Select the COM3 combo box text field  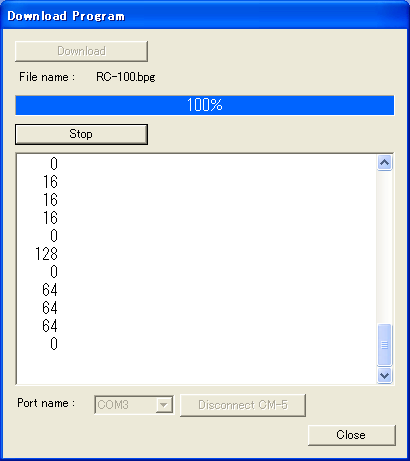[x=125, y=405]
